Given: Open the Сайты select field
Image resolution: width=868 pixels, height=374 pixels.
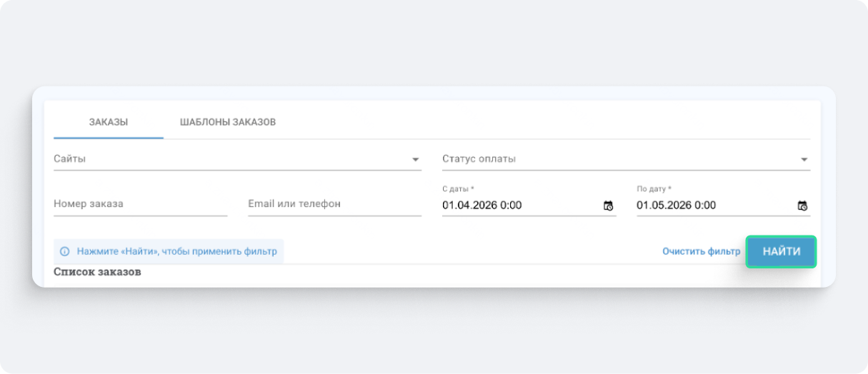Looking at the screenshot, I should click(x=229, y=159).
